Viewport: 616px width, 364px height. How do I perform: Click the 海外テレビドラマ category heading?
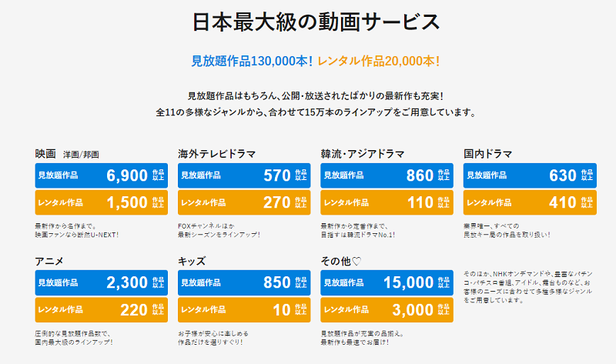[217, 154]
